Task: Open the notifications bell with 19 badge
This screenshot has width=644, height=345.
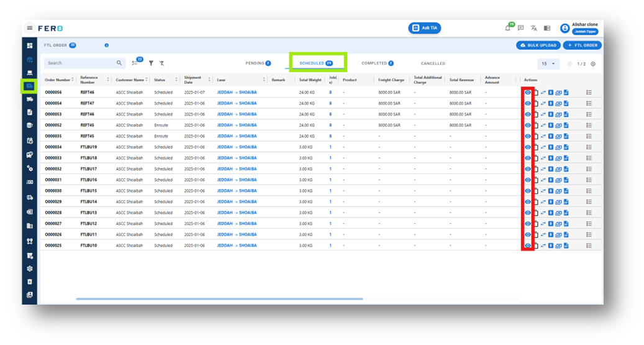Action: [507, 28]
